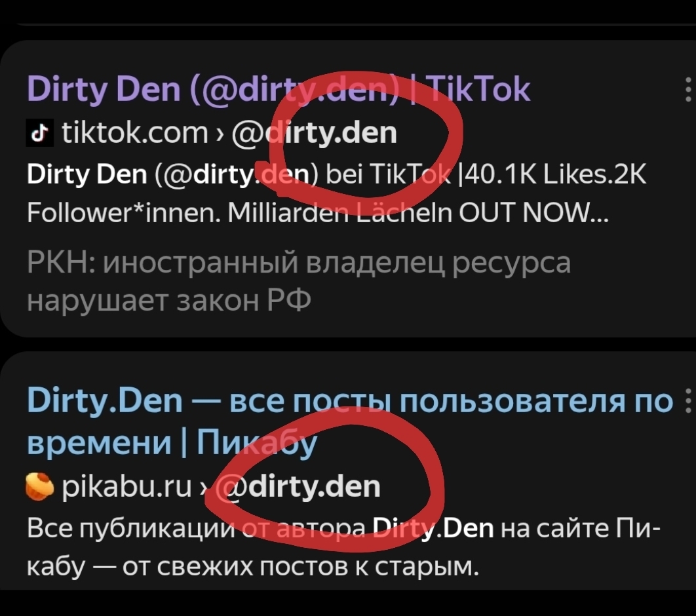Open three-dot menu for the TikTok result

click(688, 89)
